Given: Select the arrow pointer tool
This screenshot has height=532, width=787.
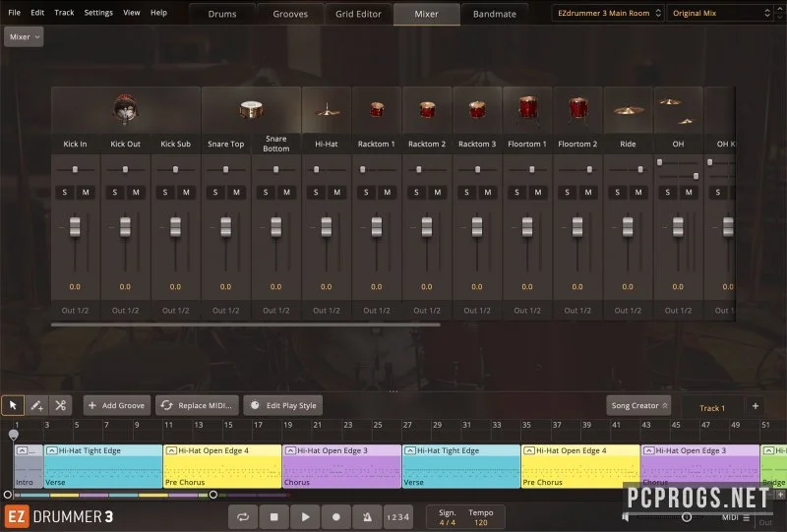Looking at the screenshot, I should 13,405.
